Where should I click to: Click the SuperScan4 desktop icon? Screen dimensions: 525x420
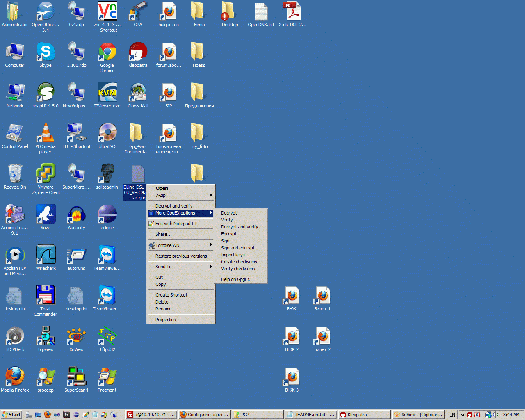tap(76, 380)
